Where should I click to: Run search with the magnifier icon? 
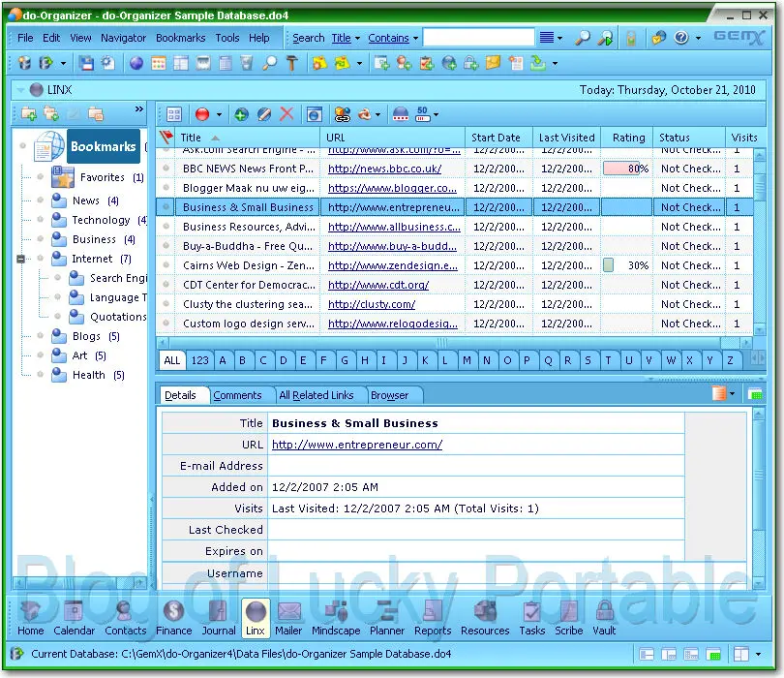(x=582, y=38)
